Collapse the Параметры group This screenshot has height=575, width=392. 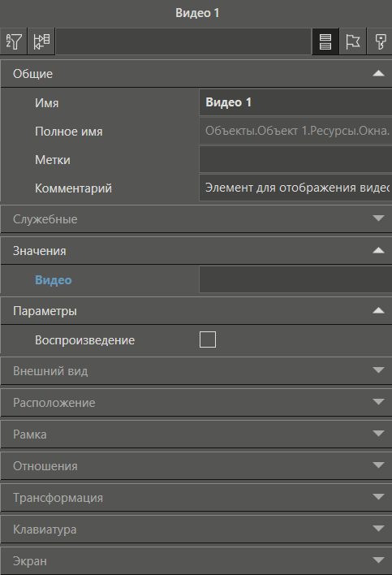196,310
